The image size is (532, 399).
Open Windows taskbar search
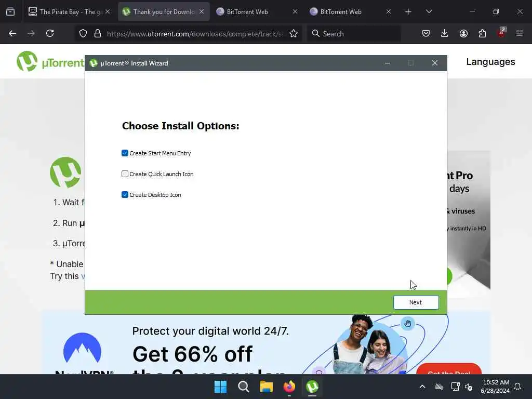(x=243, y=387)
